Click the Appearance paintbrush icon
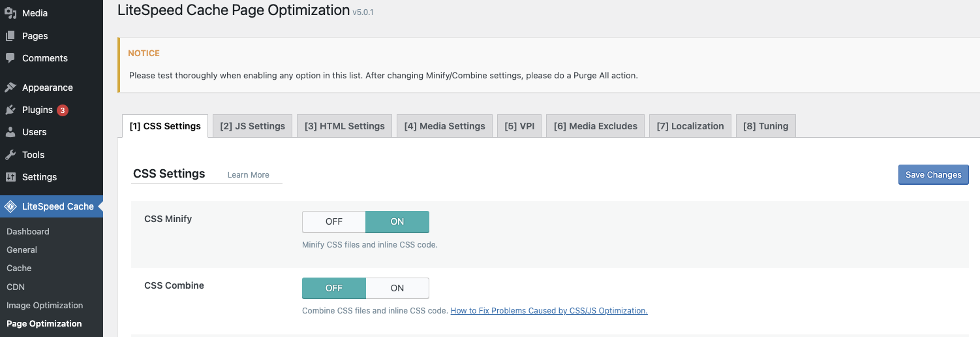Viewport: 980px width, 337px height. [x=10, y=88]
